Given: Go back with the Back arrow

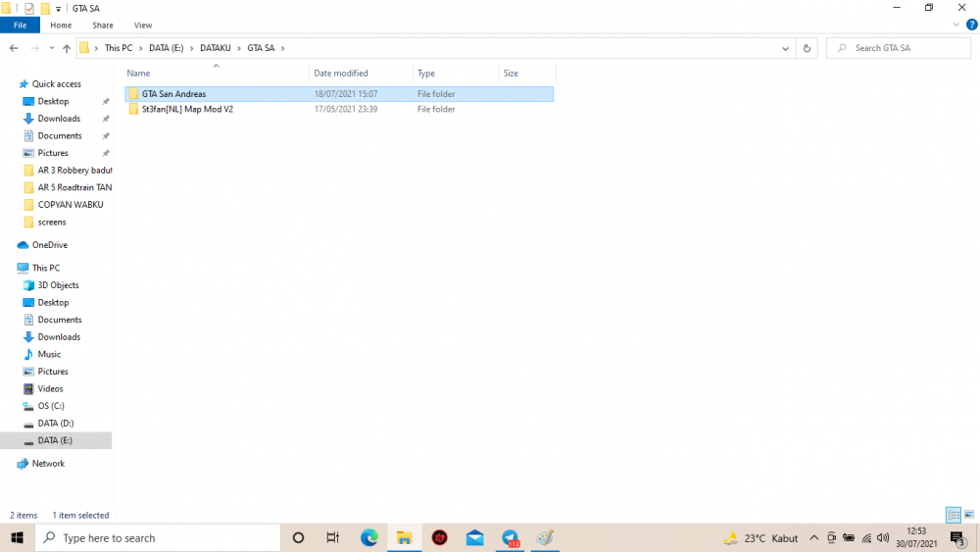Looking at the screenshot, I should (14, 48).
